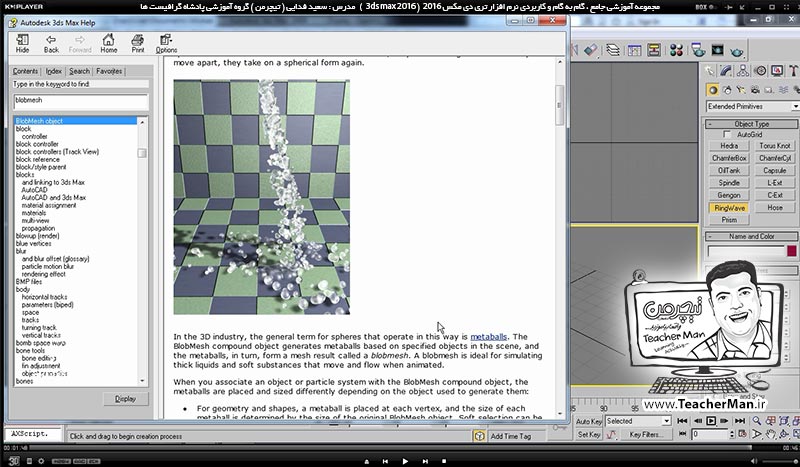Viewport: 800px width, 467px height.
Task: Open Schematic View icon in 3ds Max toolbar
Action: click(x=654, y=50)
